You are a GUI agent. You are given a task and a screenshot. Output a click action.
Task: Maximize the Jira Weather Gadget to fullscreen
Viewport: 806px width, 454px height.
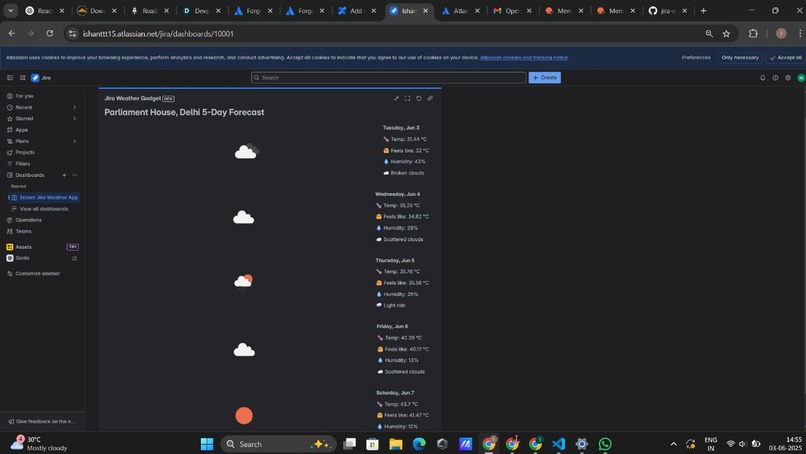408,98
